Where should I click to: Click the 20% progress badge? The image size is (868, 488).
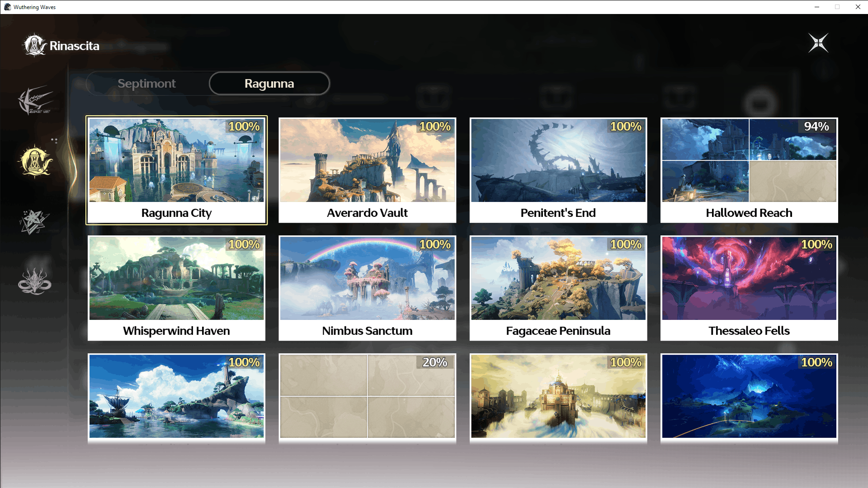[x=435, y=362]
